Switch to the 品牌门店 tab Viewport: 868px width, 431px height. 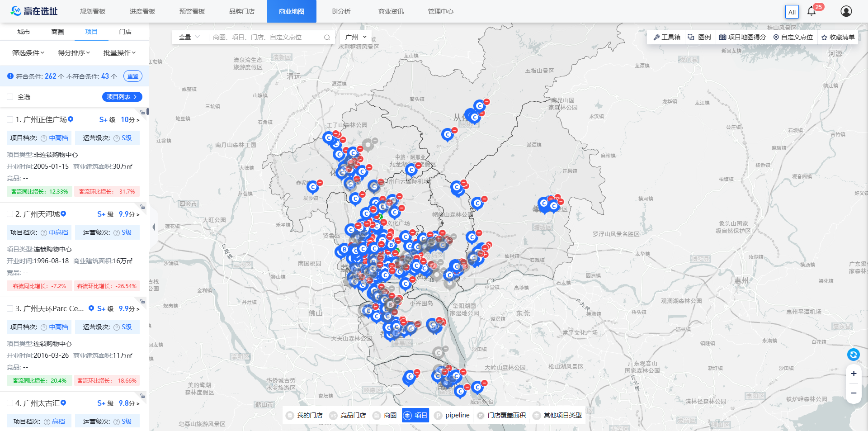coord(242,11)
